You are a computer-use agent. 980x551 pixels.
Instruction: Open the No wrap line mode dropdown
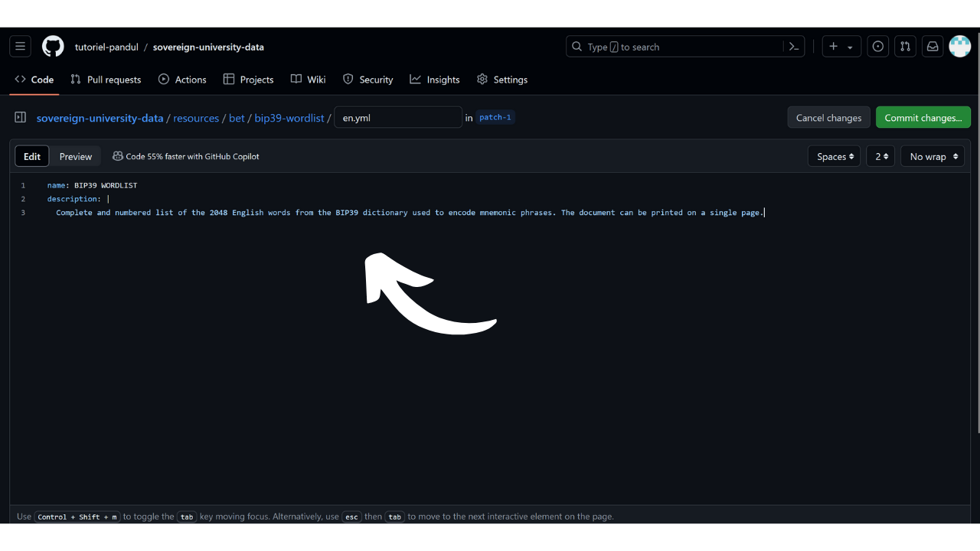point(932,156)
